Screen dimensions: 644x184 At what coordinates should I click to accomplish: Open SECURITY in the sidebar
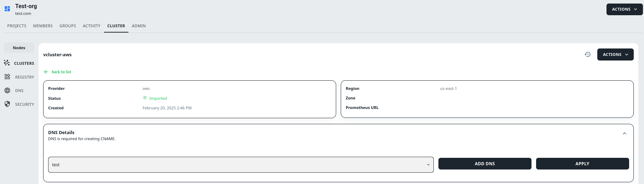click(24, 104)
